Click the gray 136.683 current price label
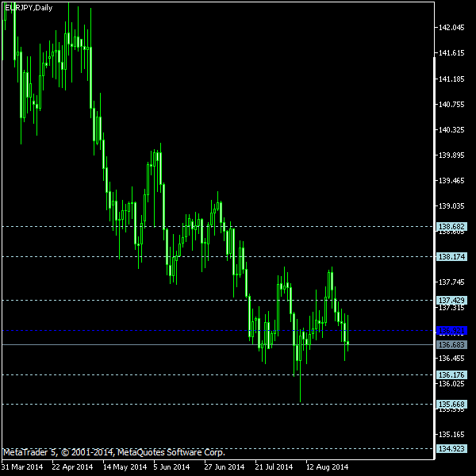The width and height of the screenshot is (476, 476). click(x=451, y=345)
